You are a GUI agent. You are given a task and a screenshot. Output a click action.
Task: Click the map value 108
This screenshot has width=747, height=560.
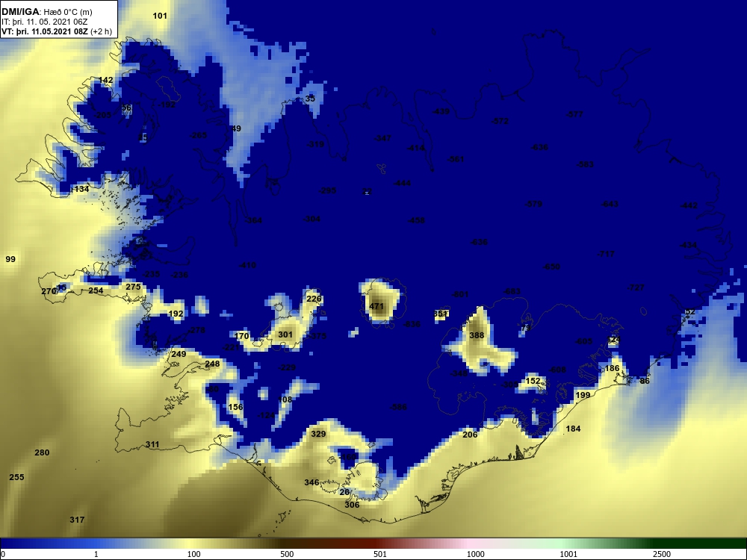point(285,399)
